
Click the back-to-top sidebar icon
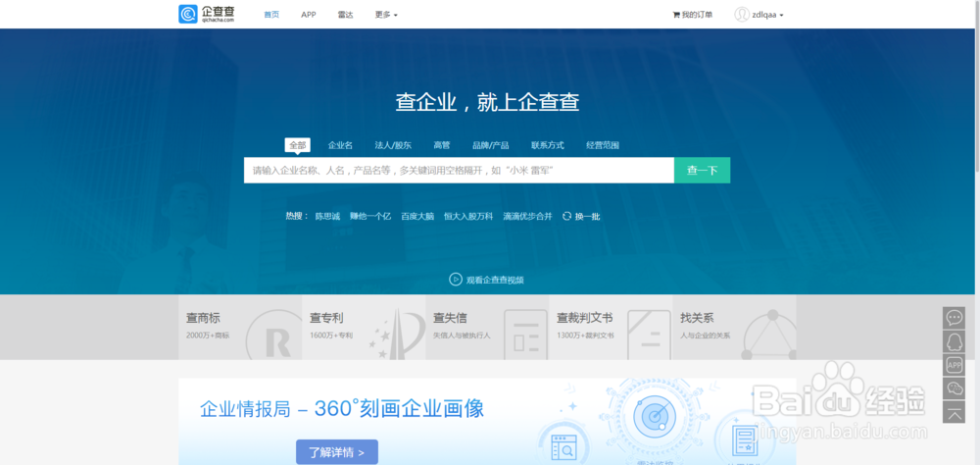(954, 412)
